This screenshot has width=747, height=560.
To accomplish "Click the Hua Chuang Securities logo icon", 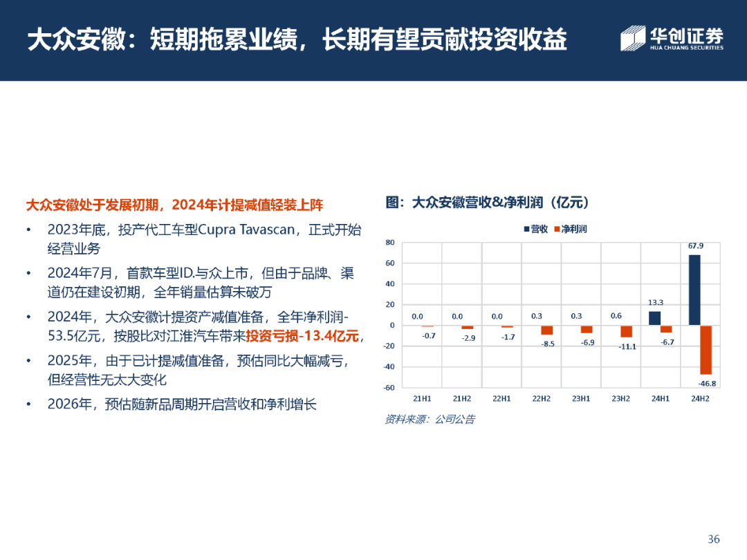I will click(x=633, y=39).
